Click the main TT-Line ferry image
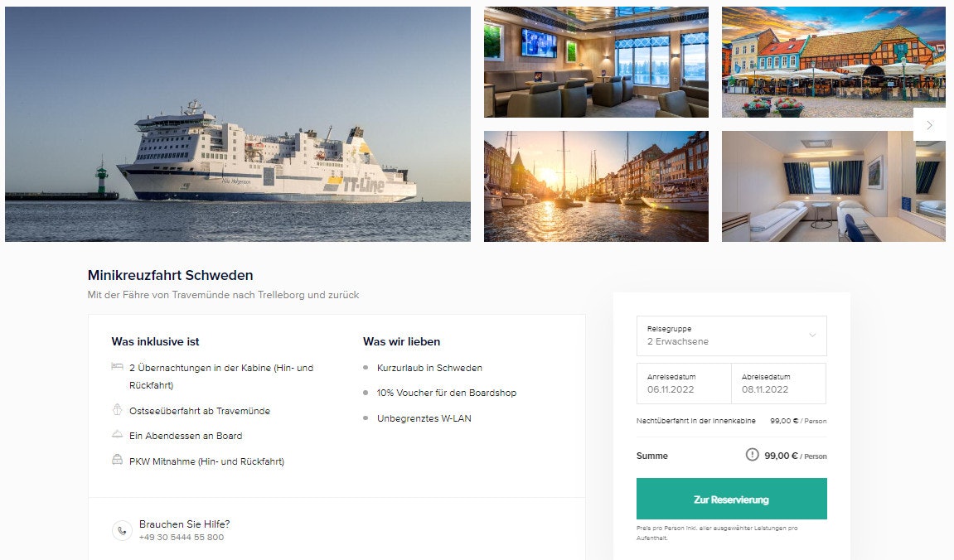The height and width of the screenshot is (560, 954). tap(238, 124)
